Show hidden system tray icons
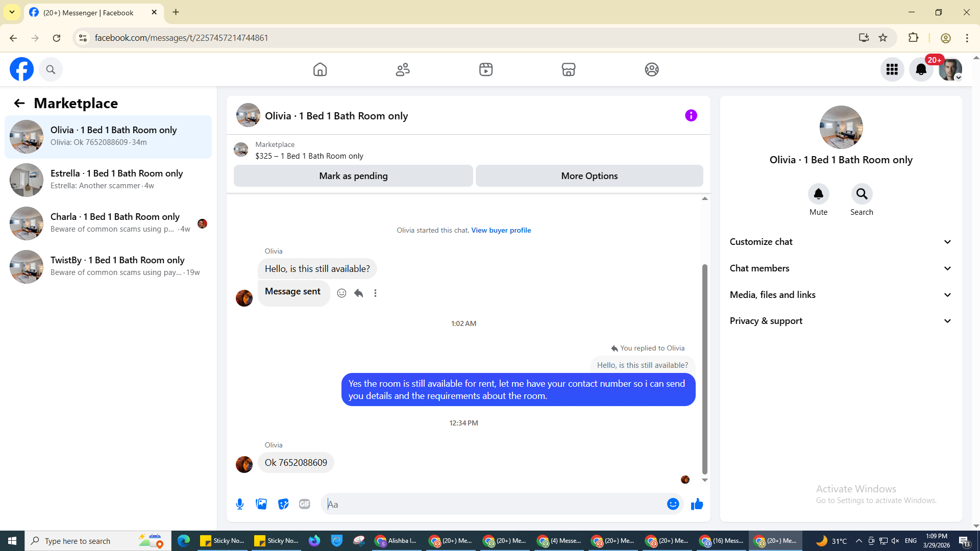Image resolution: width=980 pixels, height=551 pixels. coord(859,541)
